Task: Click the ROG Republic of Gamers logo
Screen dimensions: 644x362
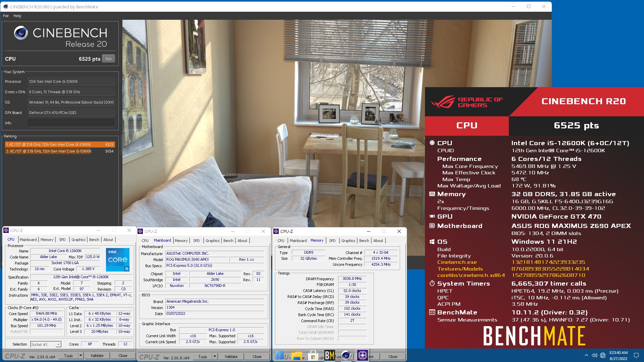Action: (467, 102)
